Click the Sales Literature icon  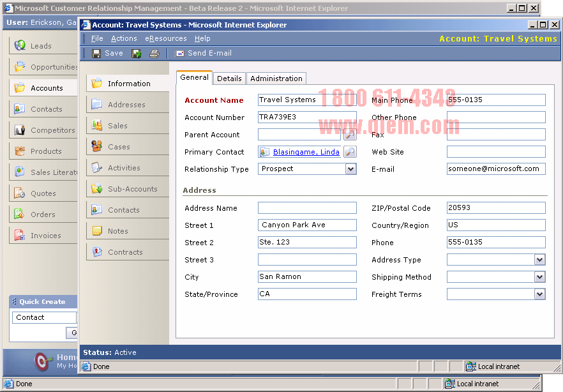20,172
